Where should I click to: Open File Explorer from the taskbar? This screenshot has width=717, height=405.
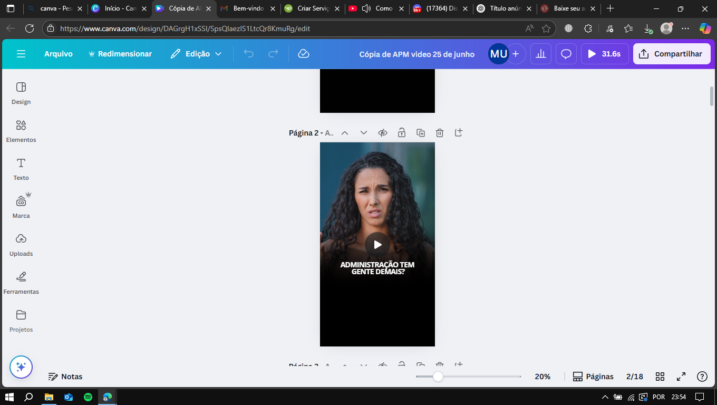[48, 397]
